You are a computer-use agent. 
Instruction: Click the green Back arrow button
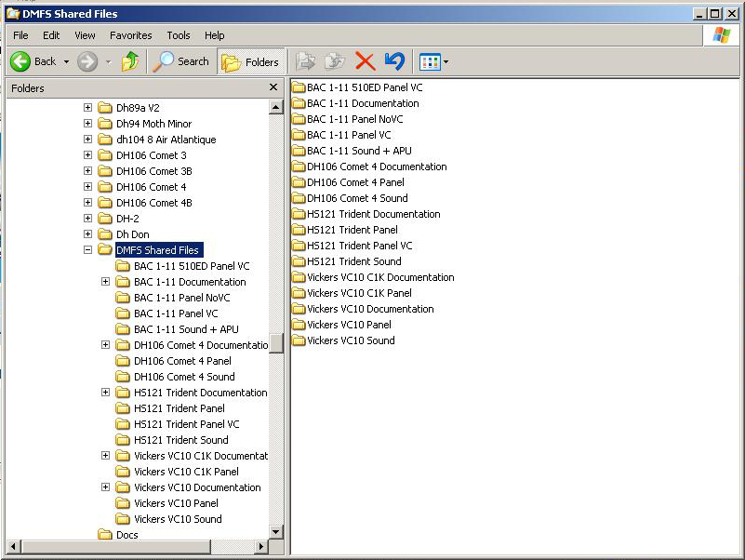click(20, 61)
